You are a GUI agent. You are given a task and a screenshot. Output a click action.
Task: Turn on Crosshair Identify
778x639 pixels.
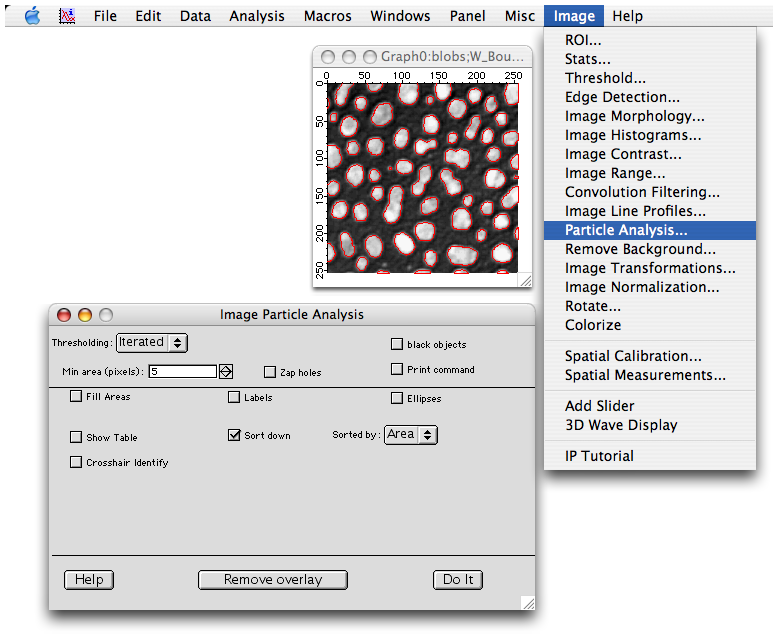click(x=77, y=462)
